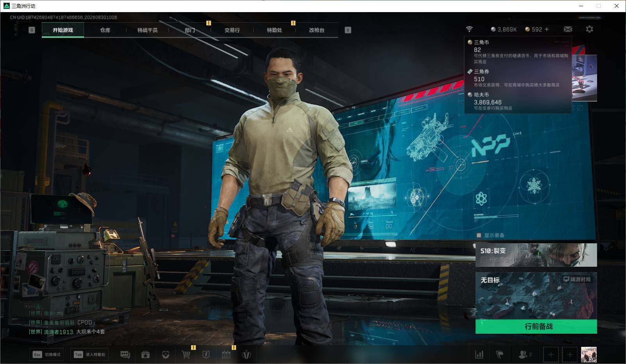Screen dimensions: 626x364
Task: Click the 三角币 82 entry in tooltip
Action: (518, 52)
